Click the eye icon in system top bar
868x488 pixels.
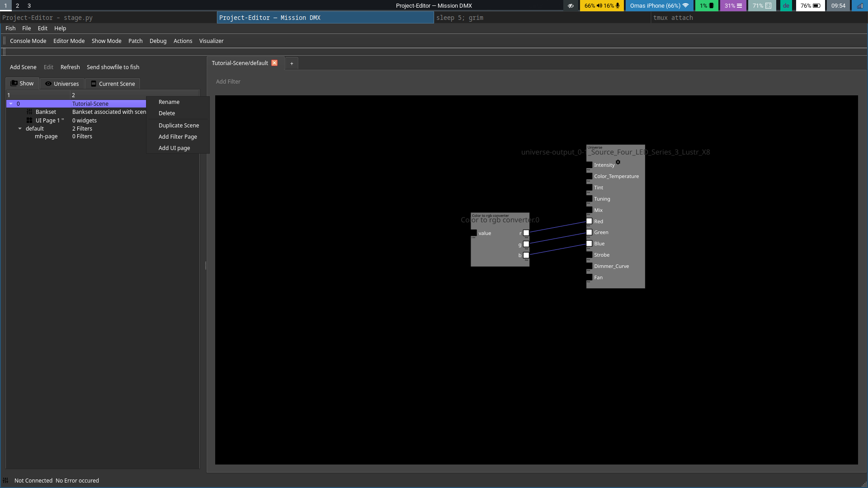point(571,6)
